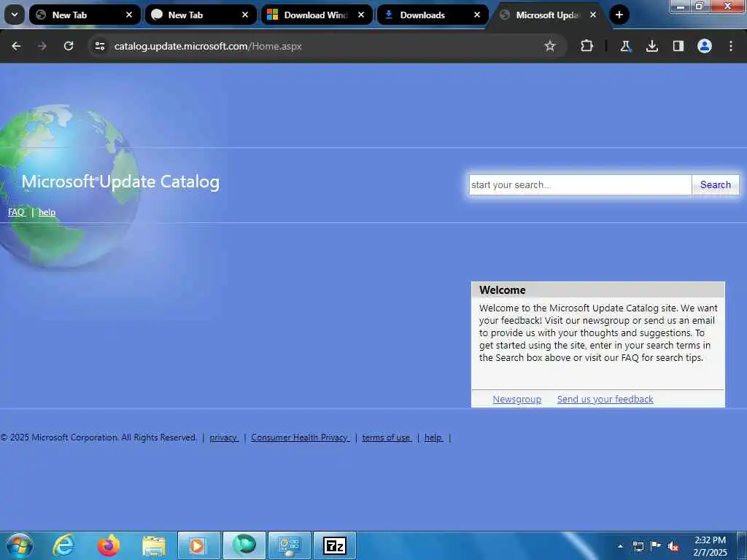Open Windows Explorer from the taskbar

(x=153, y=545)
